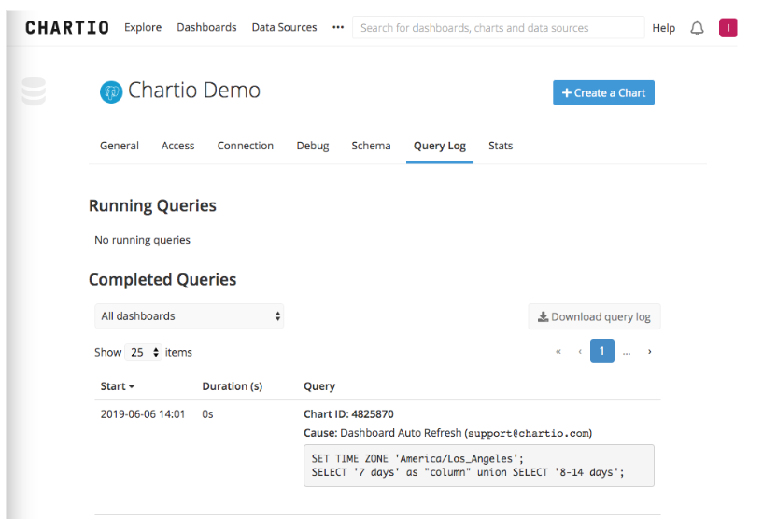Switch to the Schema tab

tap(371, 146)
